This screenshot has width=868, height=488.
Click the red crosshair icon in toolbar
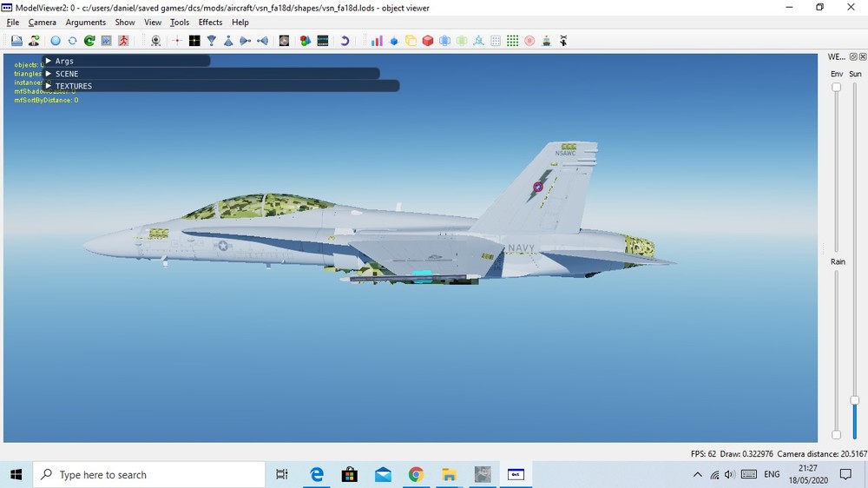[x=177, y=41]
